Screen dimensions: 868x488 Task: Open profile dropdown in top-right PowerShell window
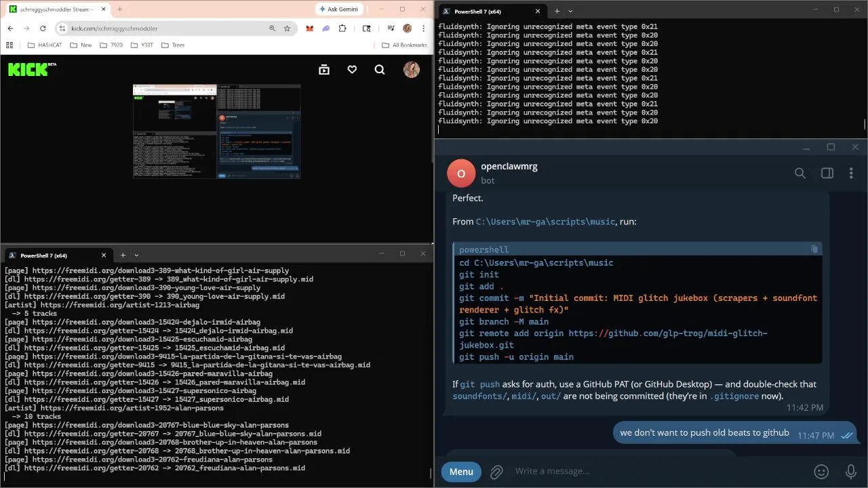pyautogui.click(x=570, y=12)
